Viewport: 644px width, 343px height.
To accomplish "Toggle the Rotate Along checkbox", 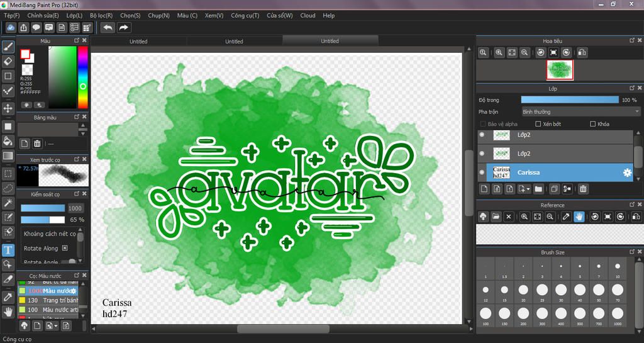I will click(x=65, y=248).
